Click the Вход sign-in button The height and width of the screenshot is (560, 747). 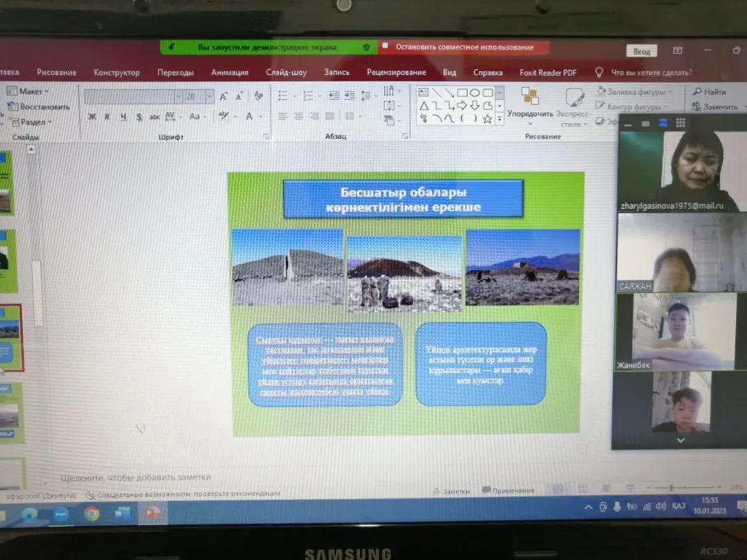point(642,51)
